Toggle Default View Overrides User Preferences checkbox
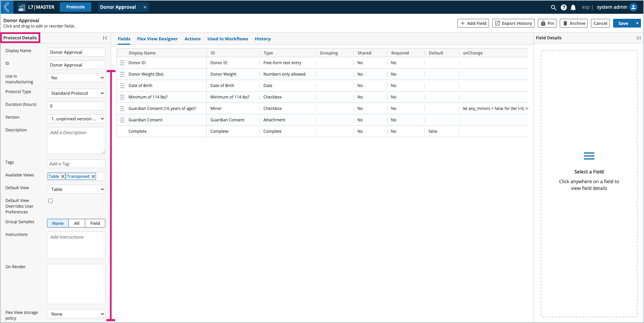Image resolution: width=644 pixels, height=323 pixels. click(x=51, y=201)
